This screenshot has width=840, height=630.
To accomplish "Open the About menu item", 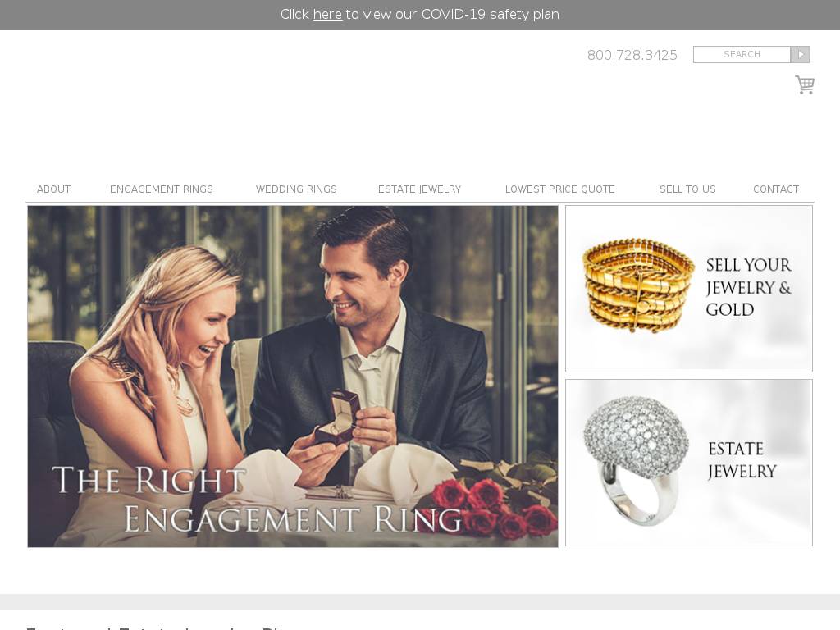I will [x=53, y=189].
